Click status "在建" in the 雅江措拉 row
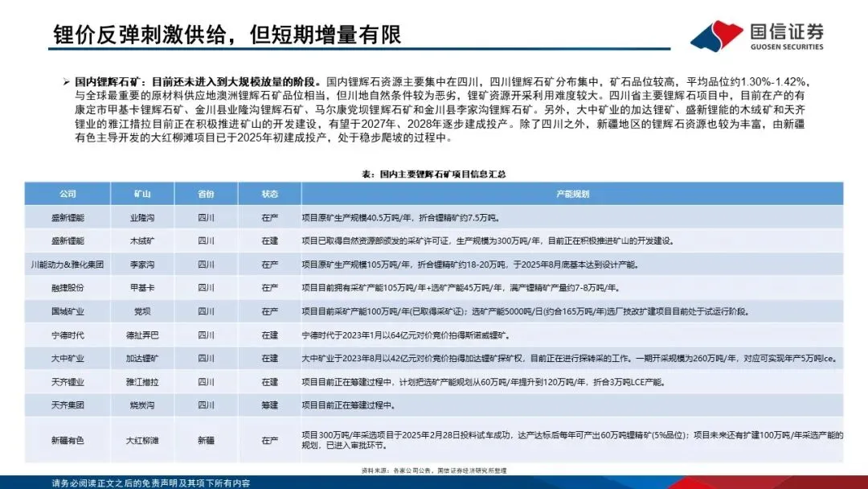This screenshot has height=489, width=868. (269, 382)
